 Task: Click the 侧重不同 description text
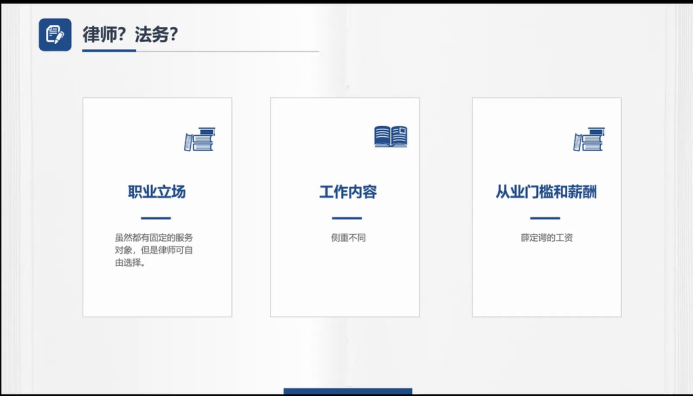[x=348, y=238]
